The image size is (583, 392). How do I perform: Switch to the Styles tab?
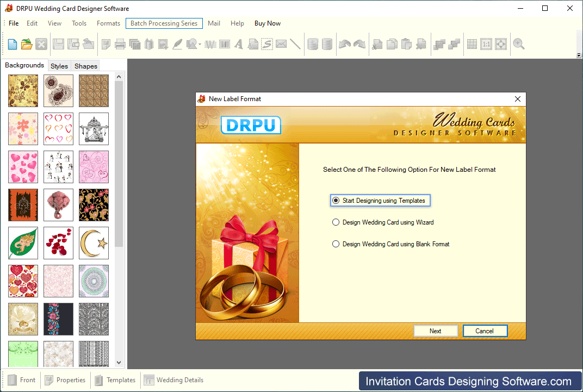point(59,66)
